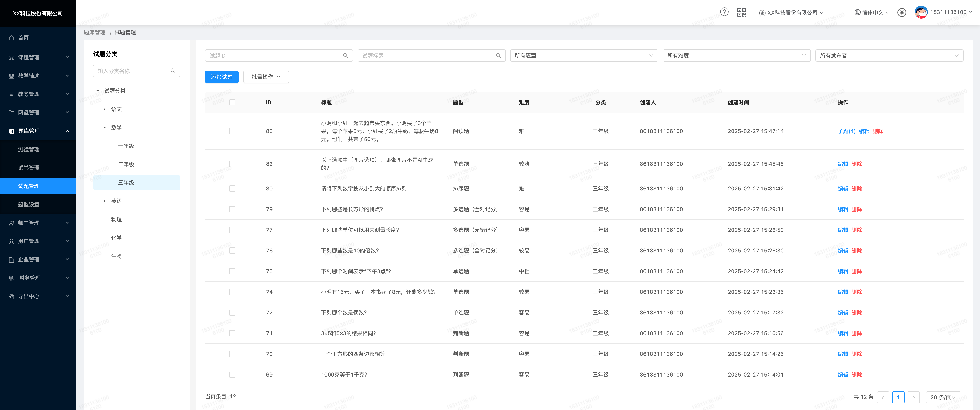This screenshot has height=410, width=980.
Task: Click the 添加试题 button
Action: [221, 77]
